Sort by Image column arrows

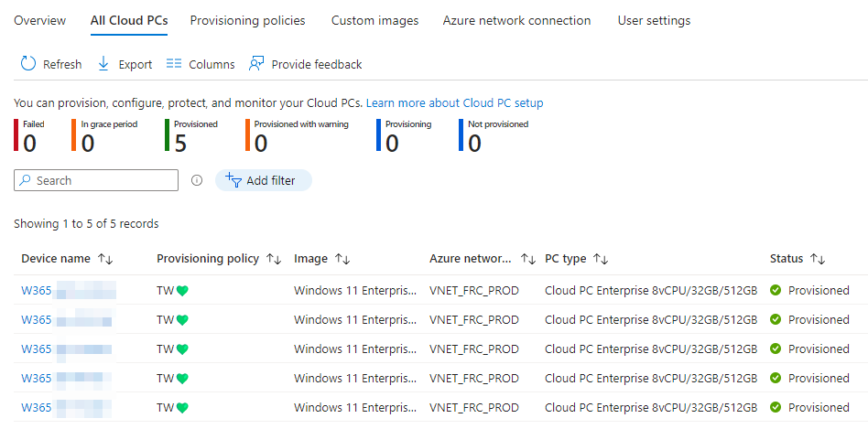pyautogui.click(x=342, y=260)
